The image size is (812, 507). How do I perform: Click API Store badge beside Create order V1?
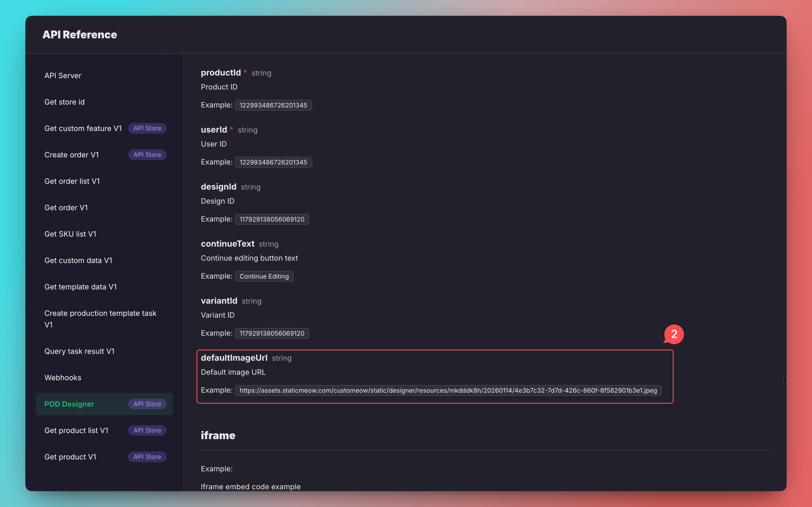click(x=147, y=155)
